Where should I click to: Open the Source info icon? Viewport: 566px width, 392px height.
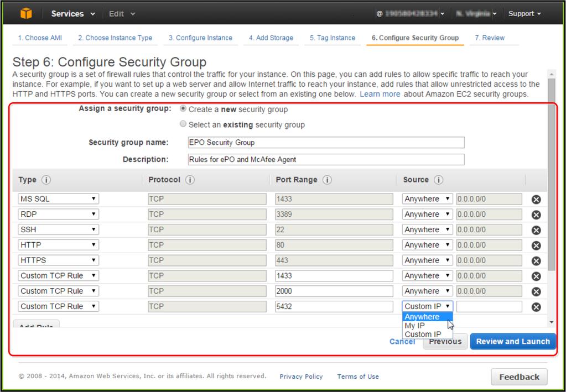click(439, 180)
